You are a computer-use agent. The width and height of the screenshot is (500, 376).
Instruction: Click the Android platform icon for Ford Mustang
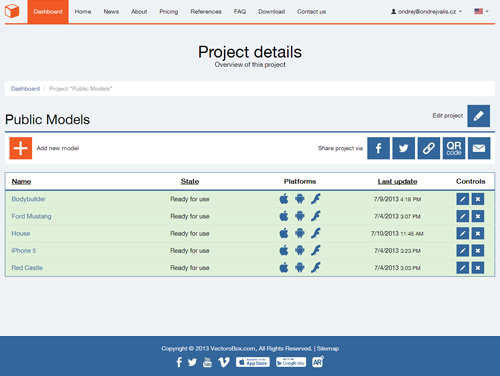[x=300, y=216]
